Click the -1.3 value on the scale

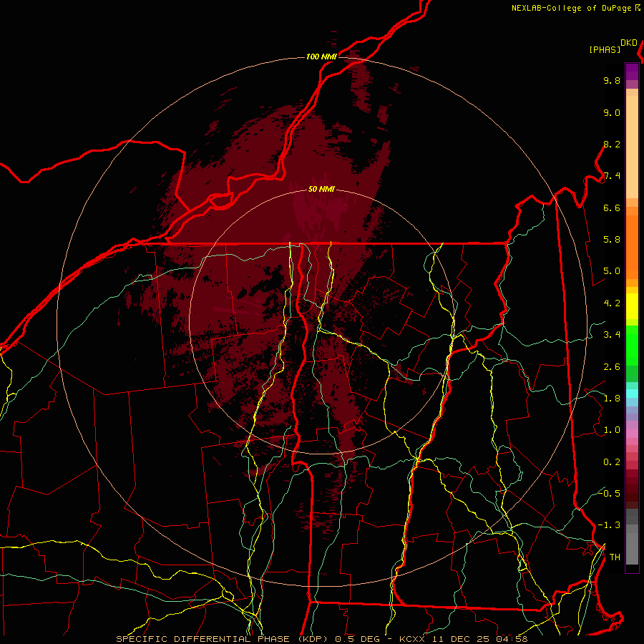(x=609, y=525)
